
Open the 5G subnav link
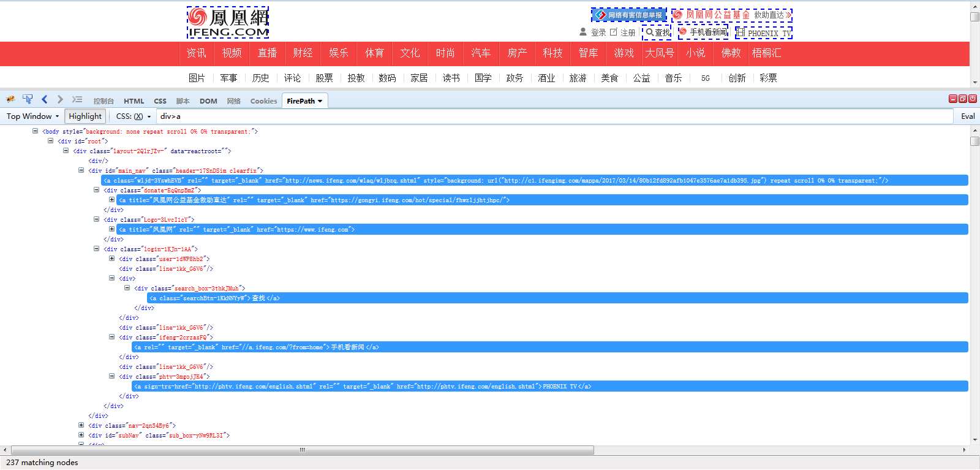[706, 78]
